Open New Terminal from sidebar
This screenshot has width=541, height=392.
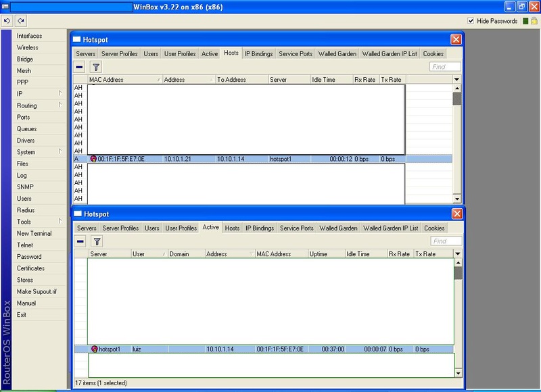tap(34, 233)
